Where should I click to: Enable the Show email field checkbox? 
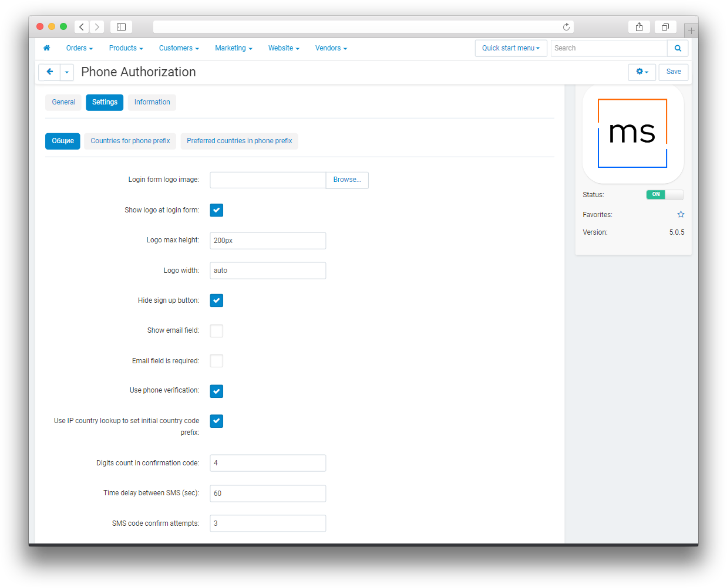pyautogui.click(x=217, y=331)
